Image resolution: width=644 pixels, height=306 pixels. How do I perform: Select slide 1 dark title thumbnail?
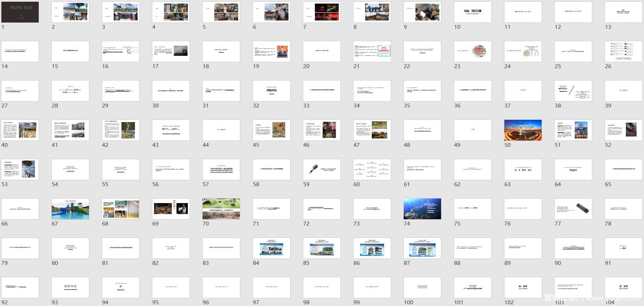(x=20, y=12)
